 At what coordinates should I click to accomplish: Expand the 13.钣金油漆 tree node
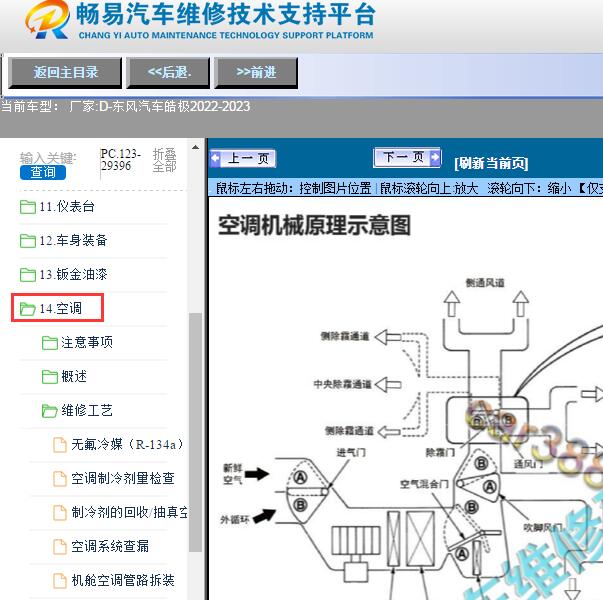(x=73, y=275)
